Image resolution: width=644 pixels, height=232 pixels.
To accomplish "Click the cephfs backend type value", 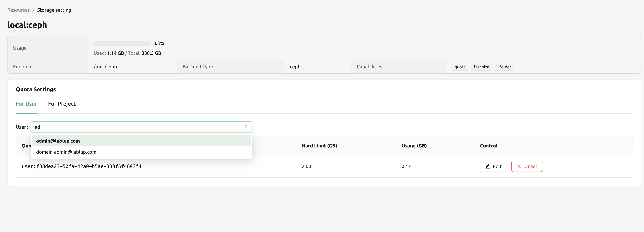I will click(x=297, y=67).
